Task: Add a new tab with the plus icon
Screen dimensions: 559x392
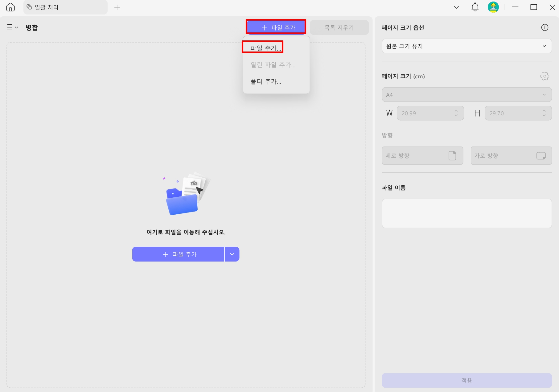Action: point(117,7)
